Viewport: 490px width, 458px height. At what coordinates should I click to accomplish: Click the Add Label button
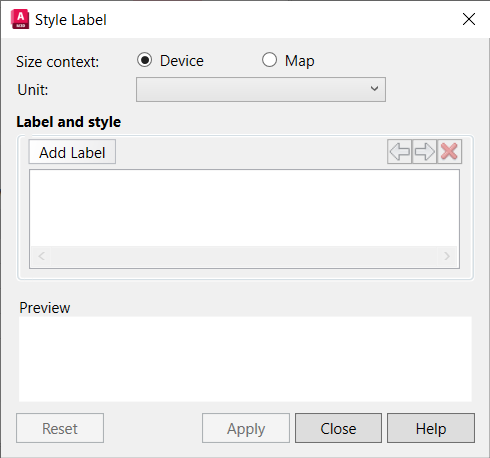tap(72, 152)
